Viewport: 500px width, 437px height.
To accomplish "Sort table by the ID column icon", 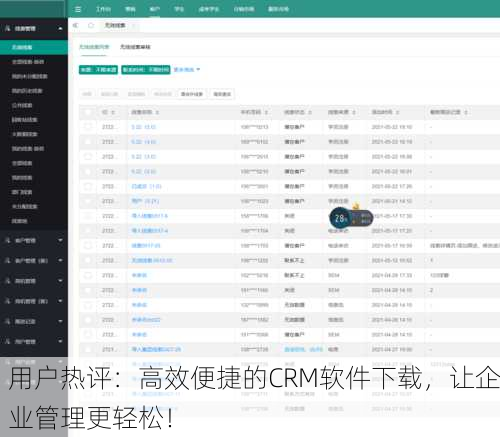I will tap(113, 112).
